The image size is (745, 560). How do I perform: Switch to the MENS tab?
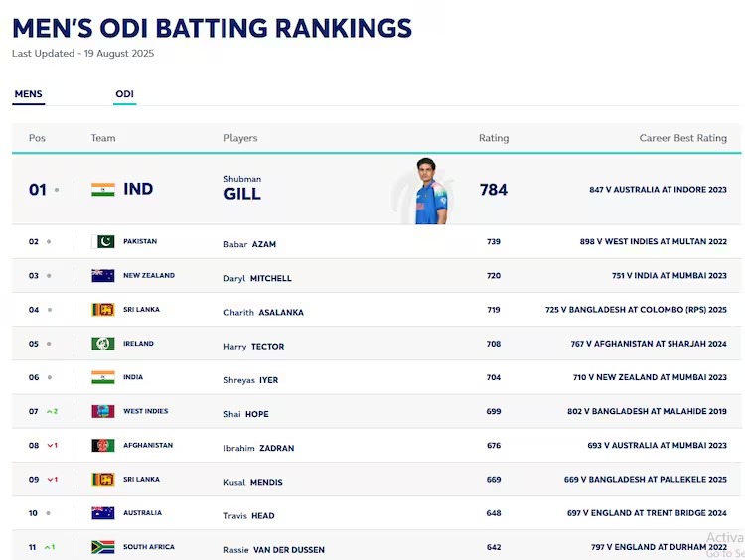28,94
